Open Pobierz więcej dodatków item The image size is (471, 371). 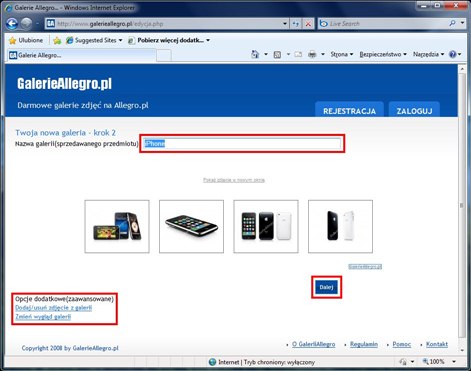169,40
